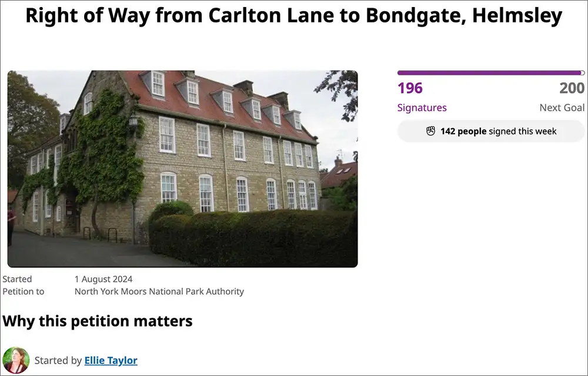Click the purple Signatures label
Viewport: 588px width, 376px height.
422,108
